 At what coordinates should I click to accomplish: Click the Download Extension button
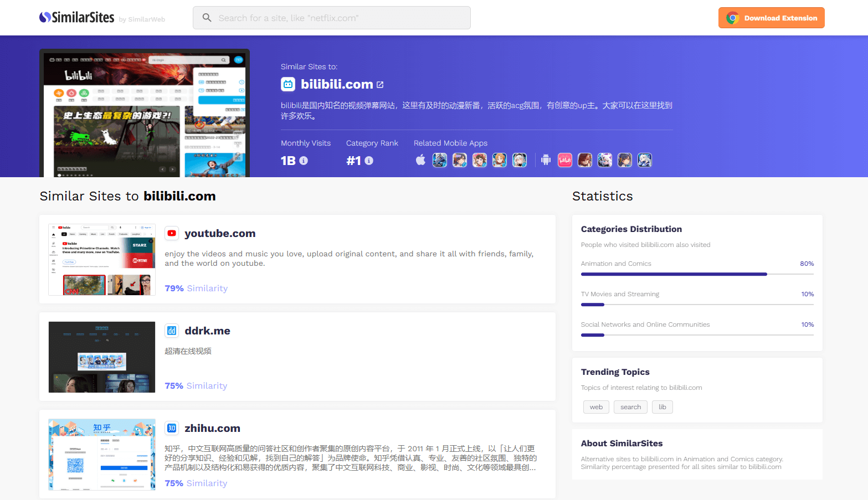point(771,18)
